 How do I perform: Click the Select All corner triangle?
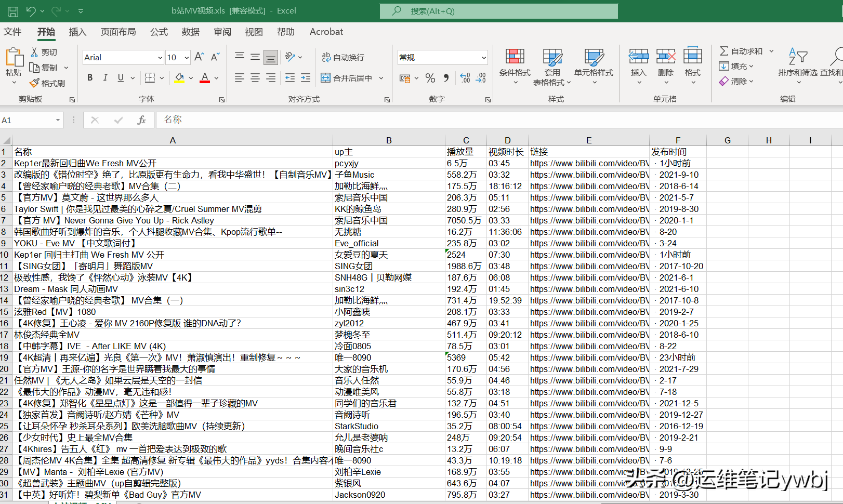point(6,140)
